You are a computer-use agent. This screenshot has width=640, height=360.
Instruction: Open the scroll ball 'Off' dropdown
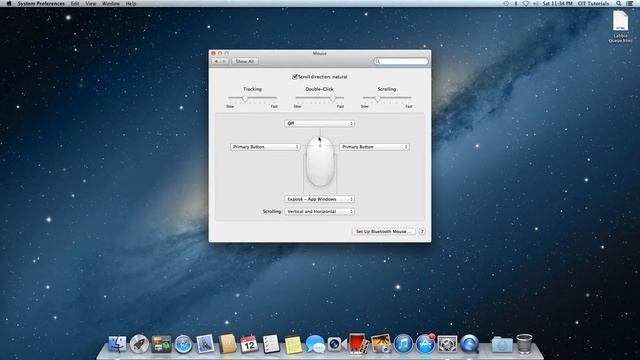[319, 123]
